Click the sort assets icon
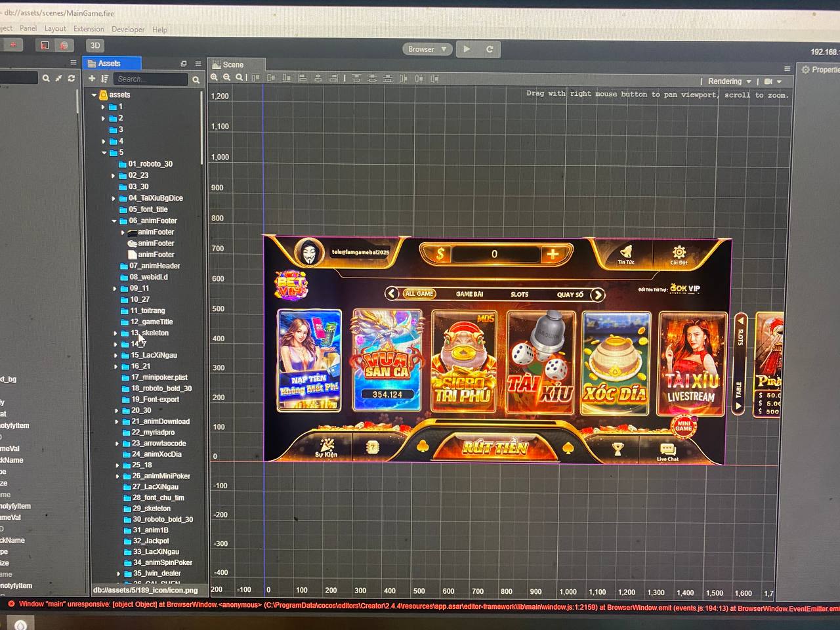Screen dimensions: 840x630 coord(104,79)
